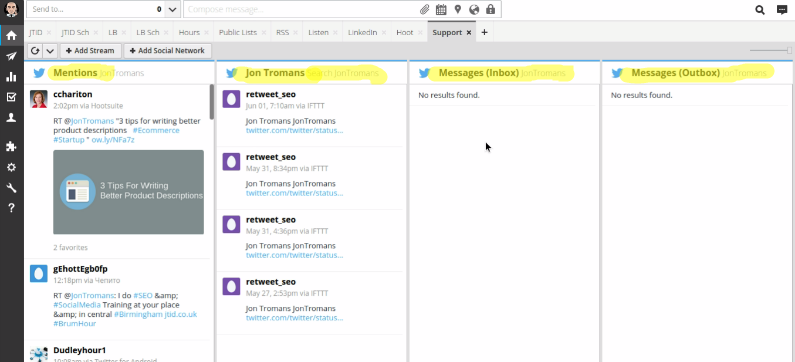
Task: Open the App Directory puzzle icon
Action: pyautogui.click(x=11, y=147)
